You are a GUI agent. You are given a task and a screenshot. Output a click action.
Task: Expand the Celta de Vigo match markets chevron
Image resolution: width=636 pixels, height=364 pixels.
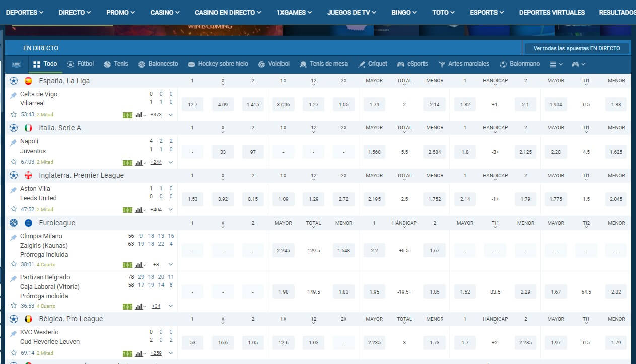pyautogui.click(x=171, y=115)
